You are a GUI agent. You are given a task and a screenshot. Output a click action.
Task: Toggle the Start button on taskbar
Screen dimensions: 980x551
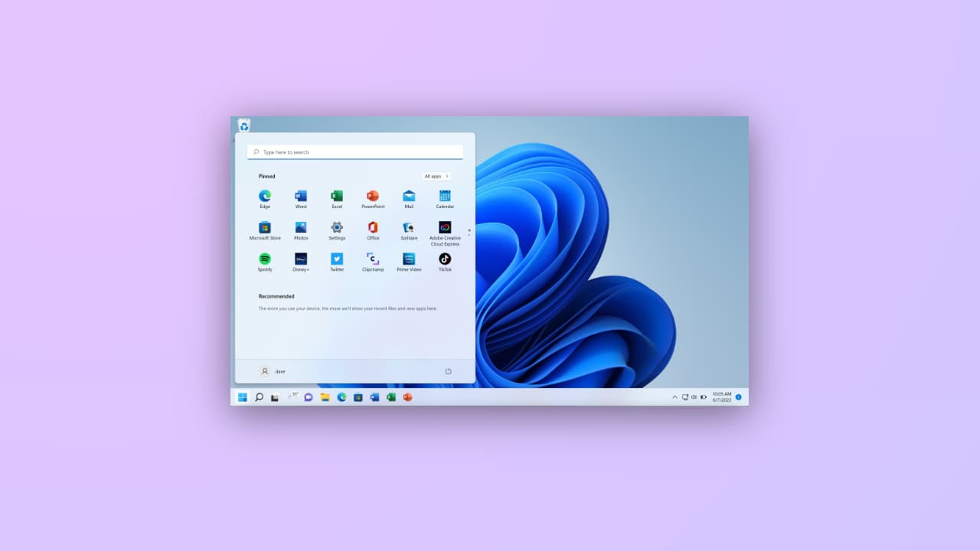click(x=243, y=397)
